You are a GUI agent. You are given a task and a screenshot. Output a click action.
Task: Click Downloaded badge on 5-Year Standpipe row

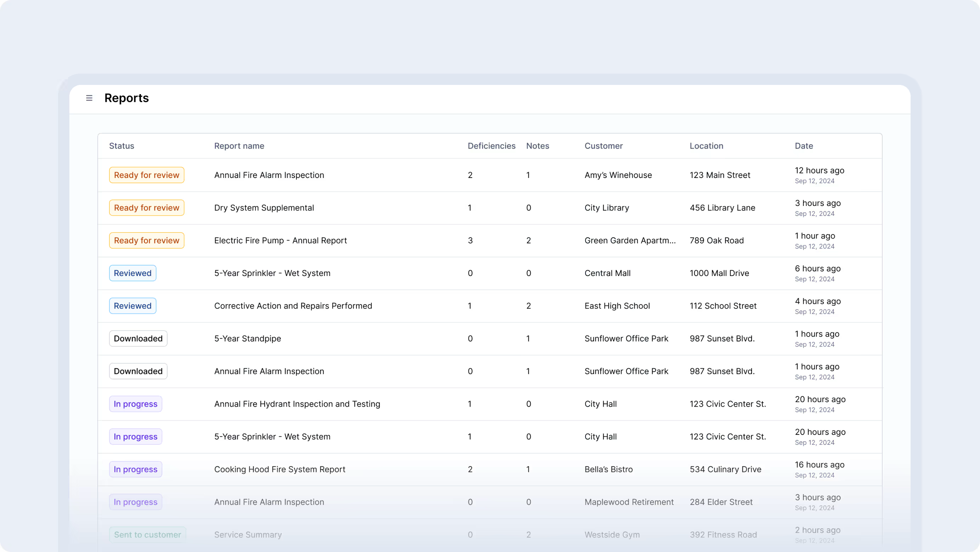pos(138,339)
